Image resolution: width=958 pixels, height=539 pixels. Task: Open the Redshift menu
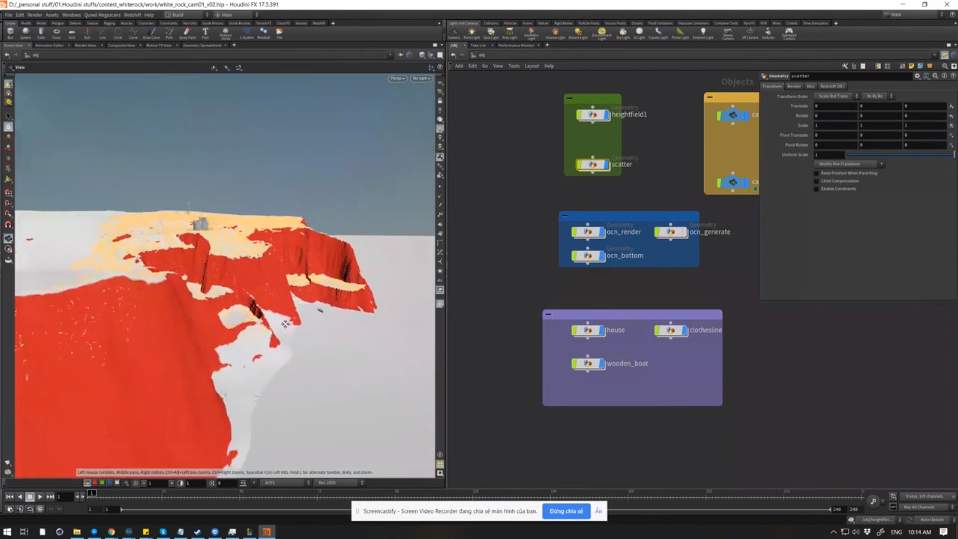tap(132, 15)
